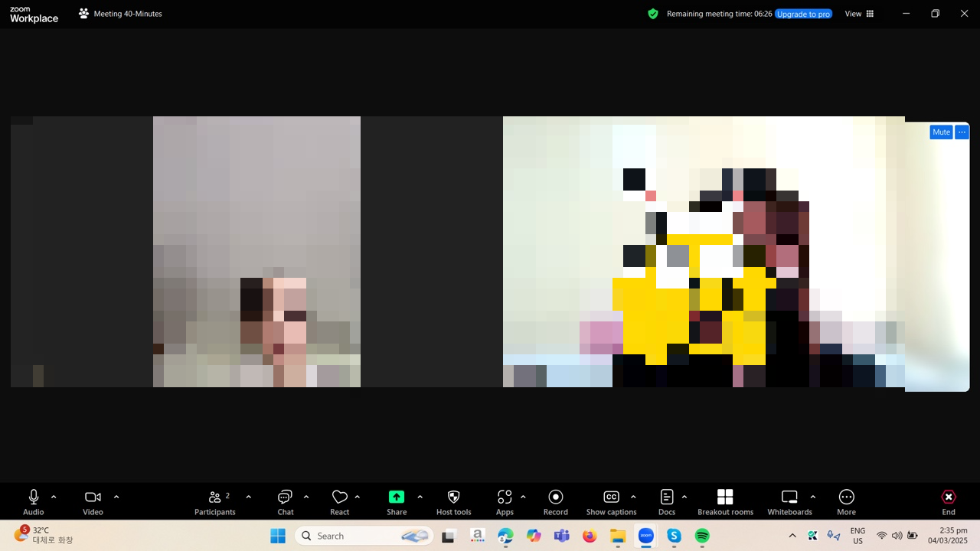Open Task View in taskbar
Image resolution: width=980 pixels, height=551 pixels.
point(449,536)
